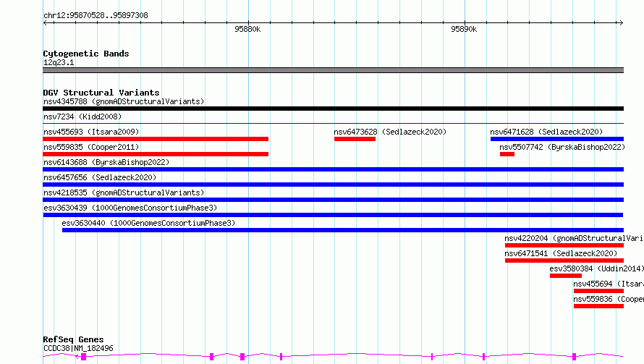Open variant nsv6471628 (Sedlazeck2020)
Image resolution: width=644 pixels, height=364 pixels.
(546, 132)
